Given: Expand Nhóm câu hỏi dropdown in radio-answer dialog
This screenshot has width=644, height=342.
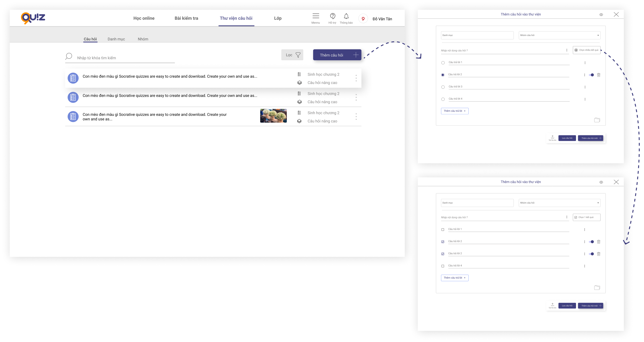Looking at the screenshot, I should pyautogui.click(x=559, y=35).
